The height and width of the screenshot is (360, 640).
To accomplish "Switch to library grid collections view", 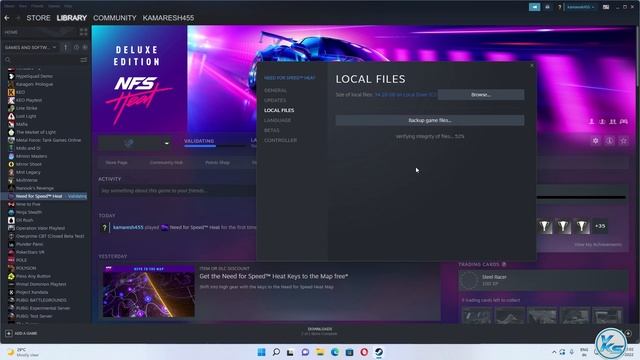I will click(83, 32).
